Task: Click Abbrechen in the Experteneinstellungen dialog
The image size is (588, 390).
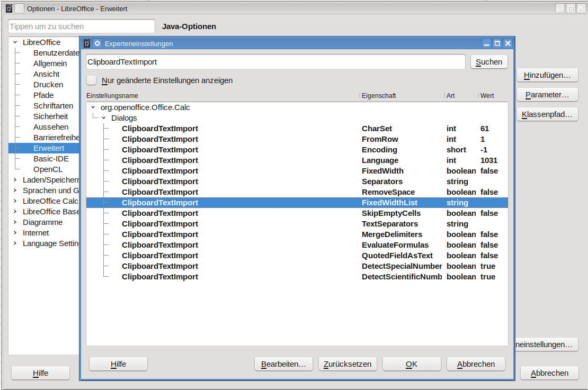Action: click(x=476, y=364)
